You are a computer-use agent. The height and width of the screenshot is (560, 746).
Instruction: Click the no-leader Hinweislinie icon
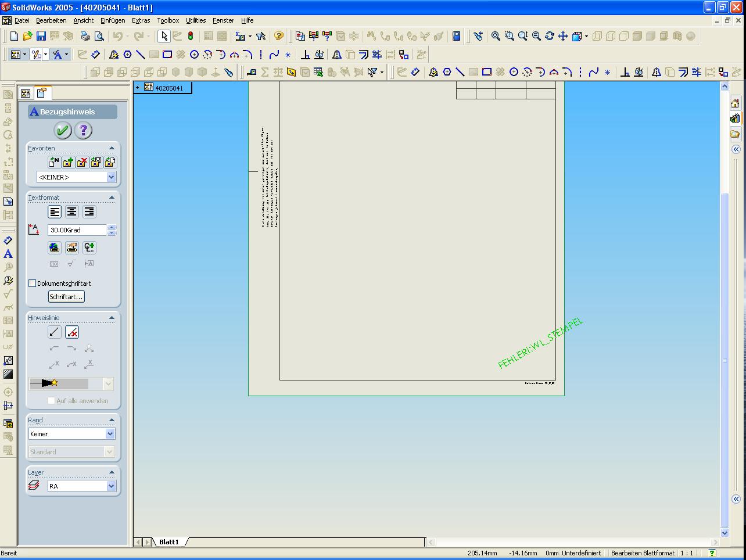(x=72, y=332)
